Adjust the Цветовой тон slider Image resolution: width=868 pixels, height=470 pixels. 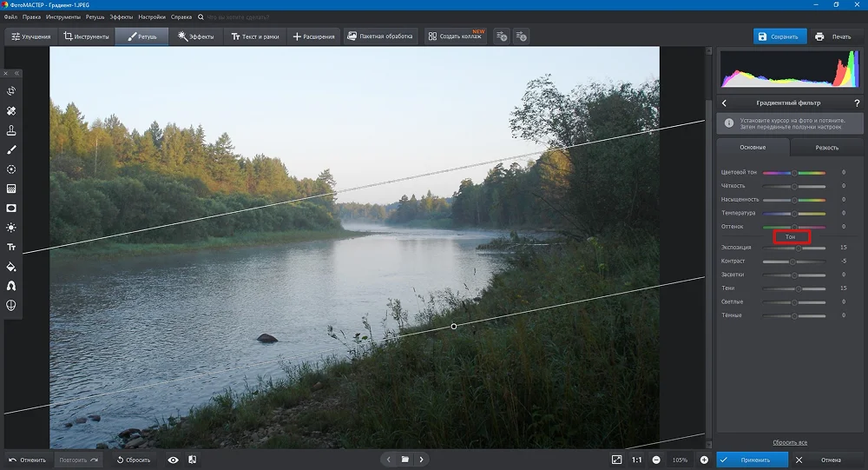pyautogui.click(x=794, y=173)
